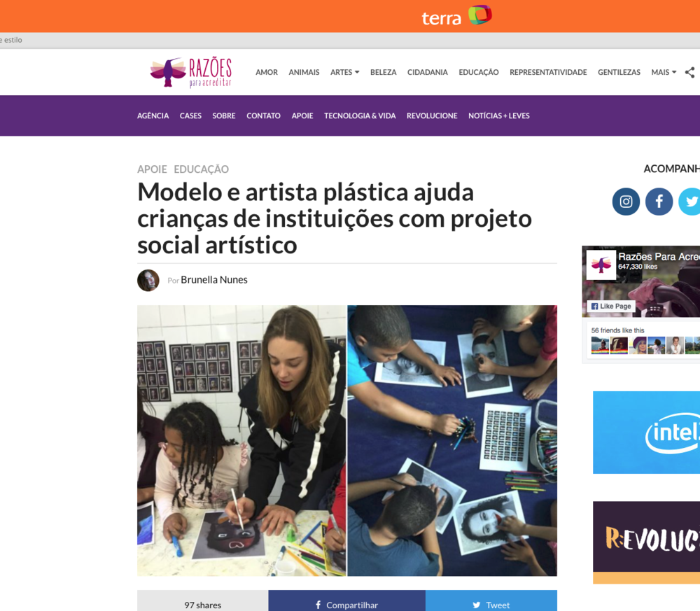Go to TECNOLOGIA & VIDA in purple bar
The image size is (700, 611).
pos(360,115)
